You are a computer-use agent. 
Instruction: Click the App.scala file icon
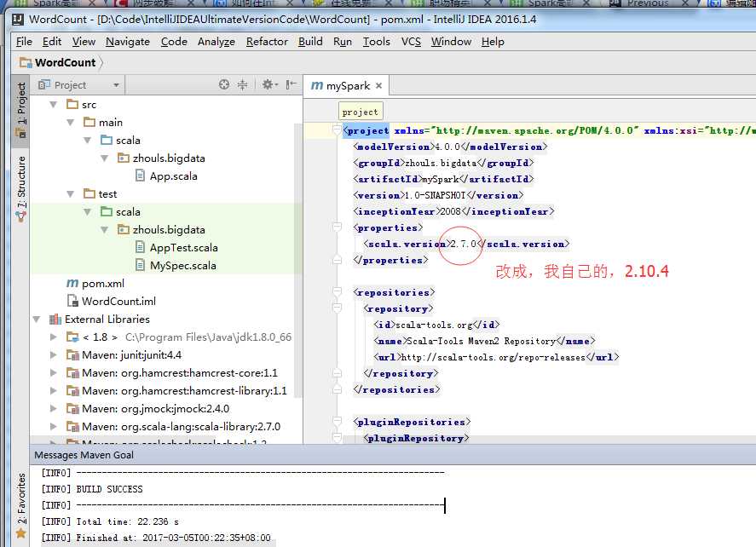141,176
